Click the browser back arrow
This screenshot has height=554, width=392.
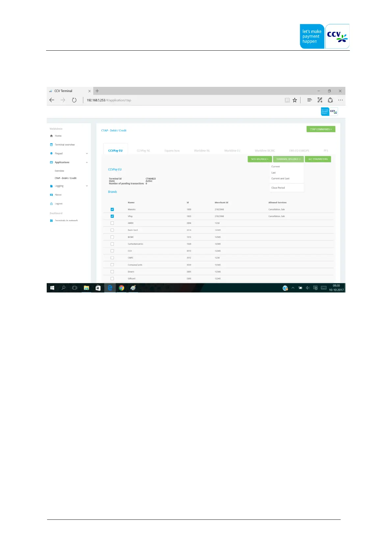coord(52,100)
